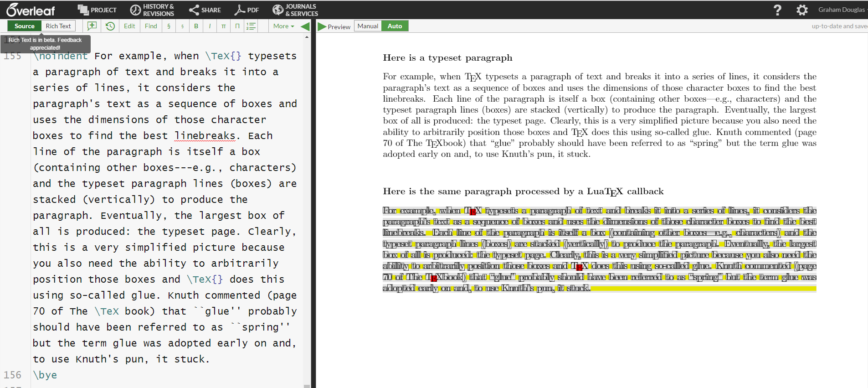Open the history clock icon in the editor toolbar
Viewport: 868px width, 388px height.
click(x=110, y=26)
